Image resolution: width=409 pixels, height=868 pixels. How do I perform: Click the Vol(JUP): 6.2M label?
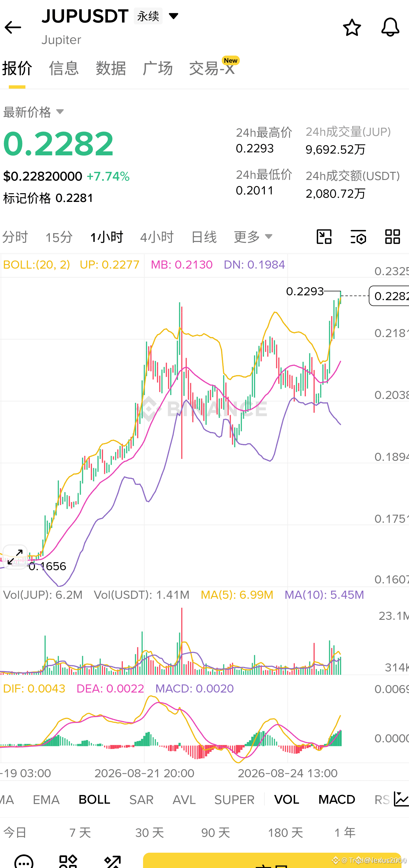[43, 595]
